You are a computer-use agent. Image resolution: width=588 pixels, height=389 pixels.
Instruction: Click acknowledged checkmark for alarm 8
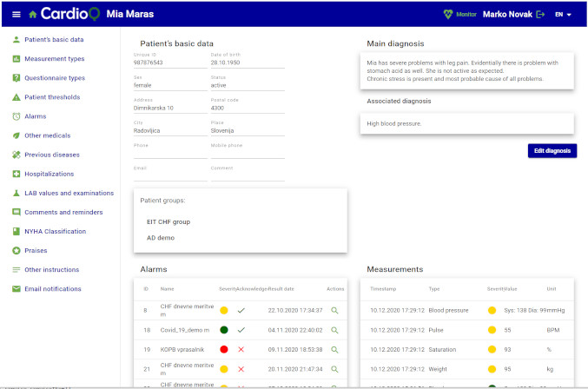(241, 310)
